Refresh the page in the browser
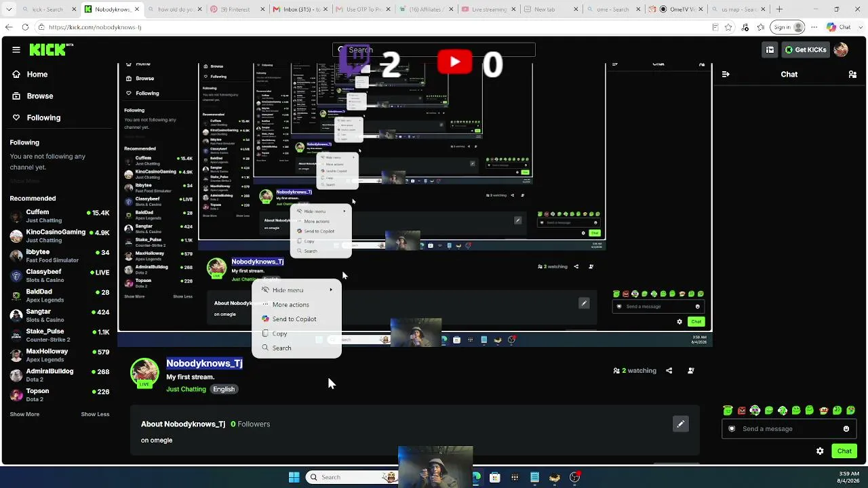Viewport: 868px width, 488px height. 25,27
